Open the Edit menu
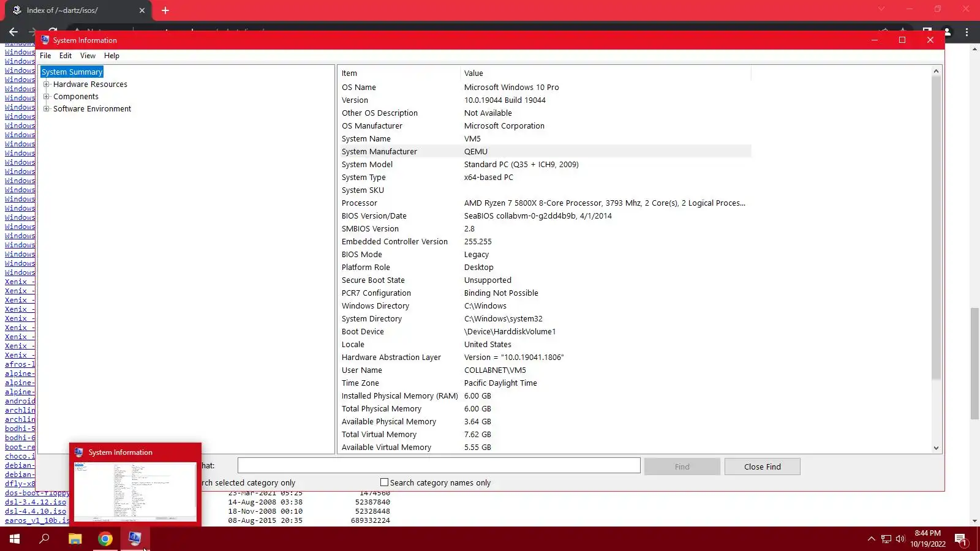Viewport: 980px width, 551px height. (66, 56)
